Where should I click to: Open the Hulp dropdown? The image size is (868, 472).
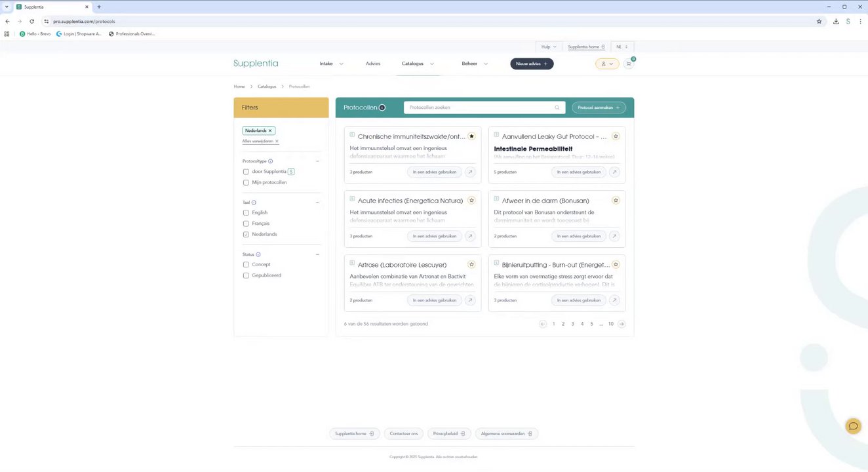[549, 47]
